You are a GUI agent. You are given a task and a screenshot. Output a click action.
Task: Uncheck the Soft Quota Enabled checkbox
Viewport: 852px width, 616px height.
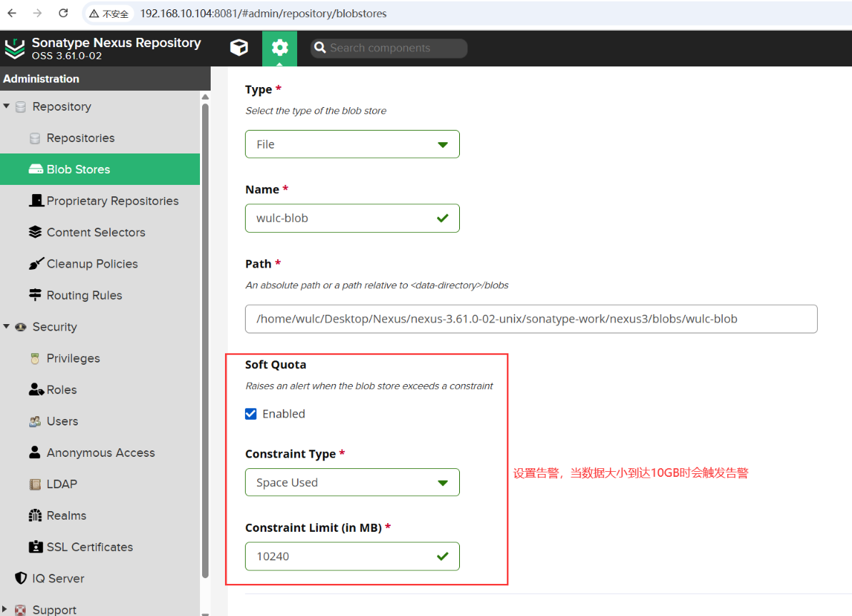(251, 414)
